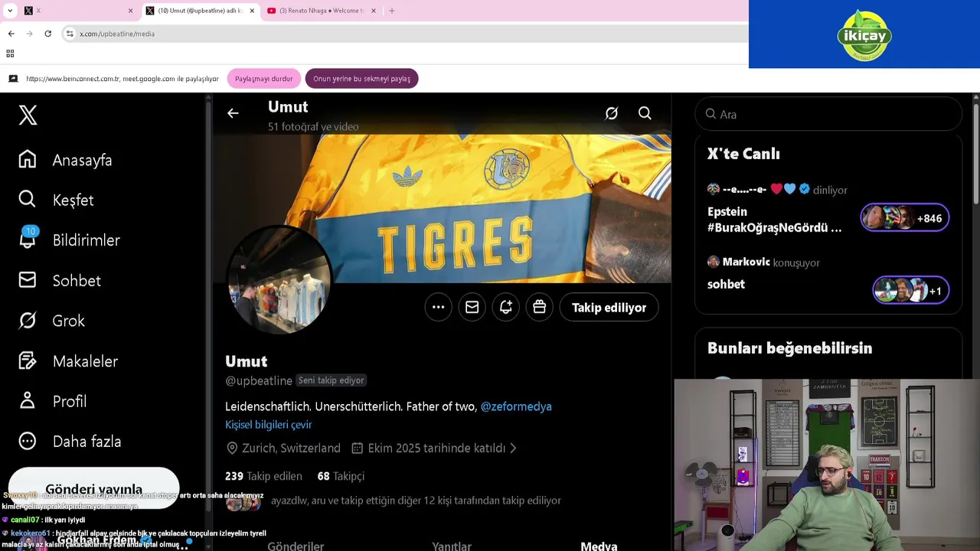The image size is (980, 551).
Task: Click Takip ediliyor button
Action: (609, 307)
